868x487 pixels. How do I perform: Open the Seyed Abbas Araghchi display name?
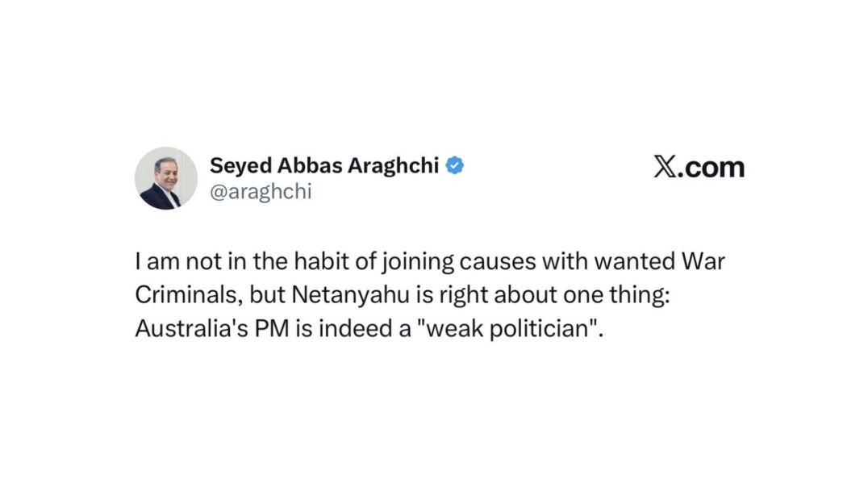pos(324,165)
